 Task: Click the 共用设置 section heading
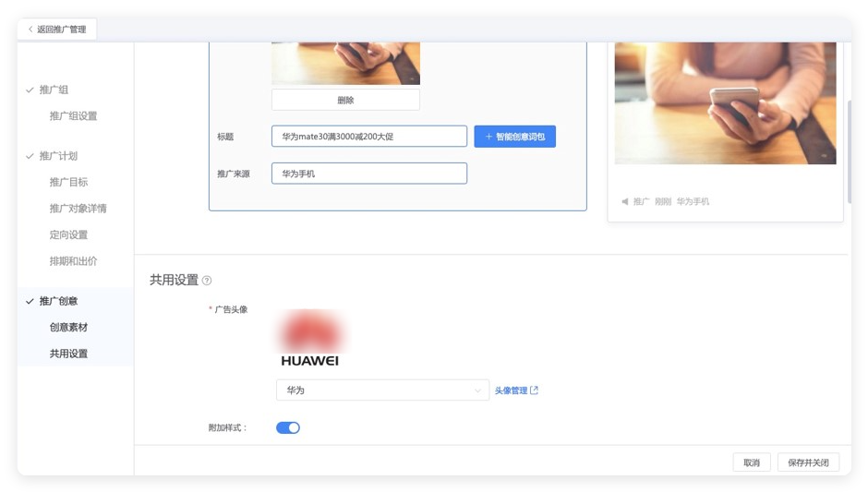point(174,280)
